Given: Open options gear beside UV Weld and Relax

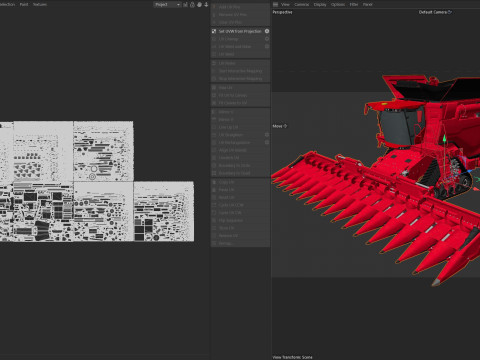Looking at the screenshot, I should pos(267,46).
